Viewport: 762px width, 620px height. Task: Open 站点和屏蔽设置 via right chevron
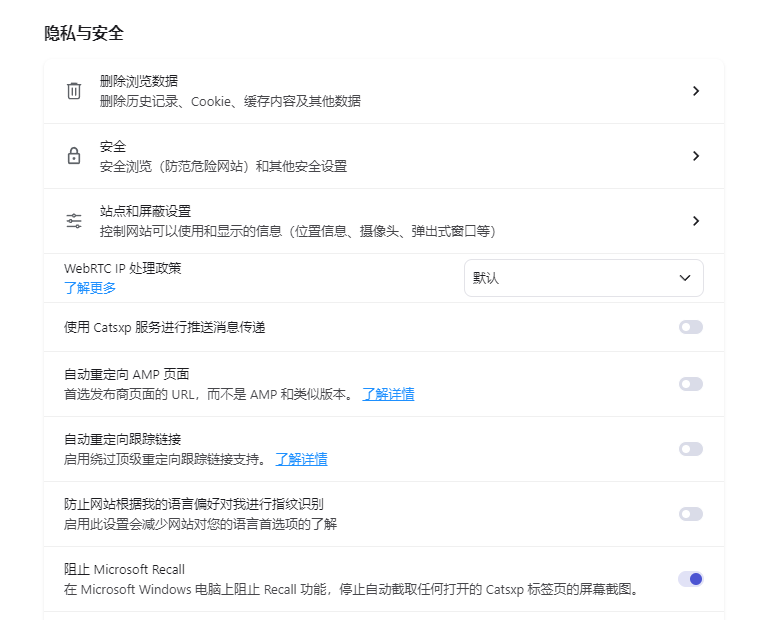[696, 221]
